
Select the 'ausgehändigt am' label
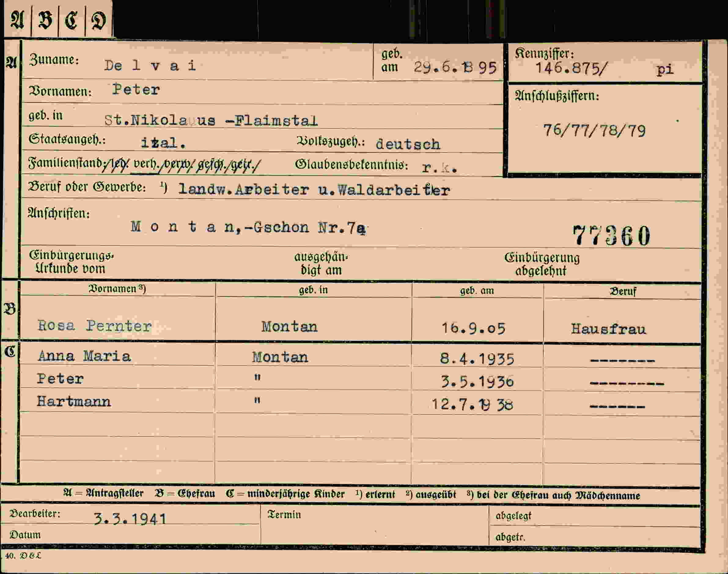tap(321, 263)
